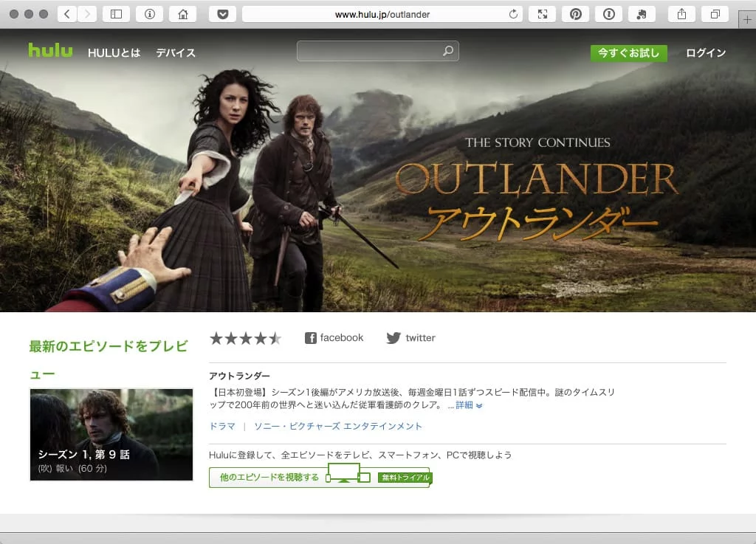The height and width of the screenshot is (544, 756).
Task: Submit search with magnifier icon
Action: pyautogui.click(x=448, y=51)
